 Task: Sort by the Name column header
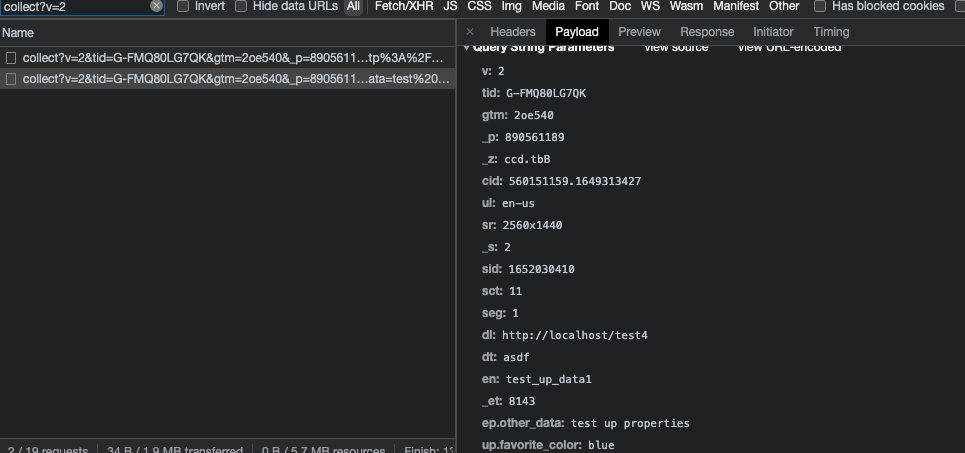click(x=228, y=33)
